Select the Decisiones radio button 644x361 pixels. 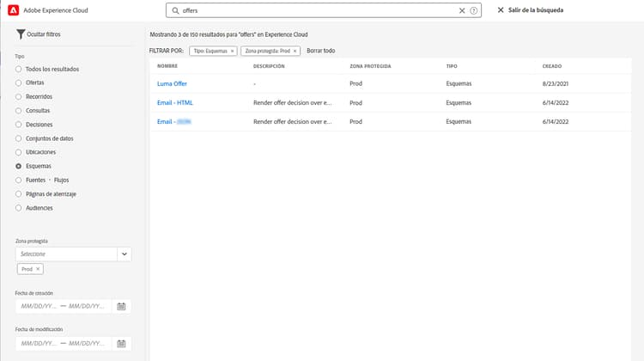(19, 125)
